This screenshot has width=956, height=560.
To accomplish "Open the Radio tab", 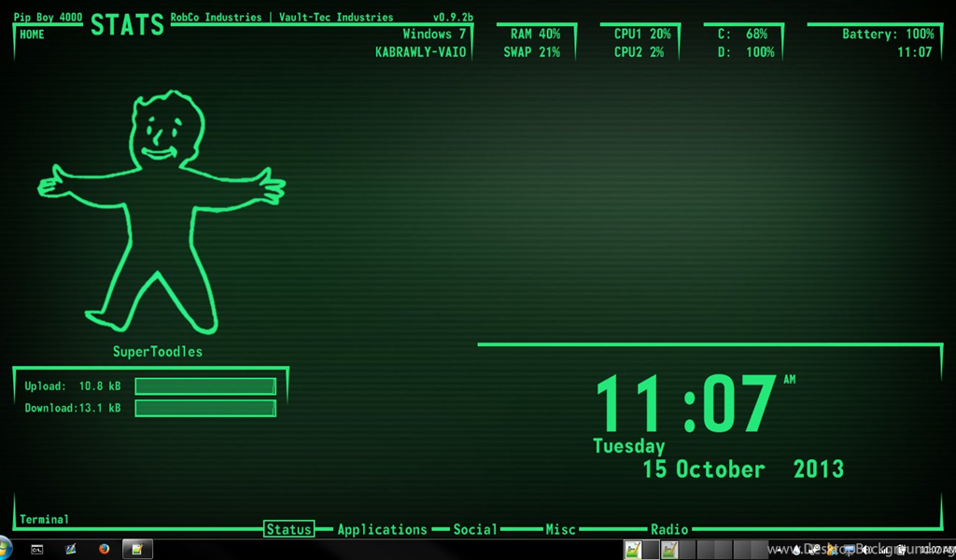I will click(668, 529).
